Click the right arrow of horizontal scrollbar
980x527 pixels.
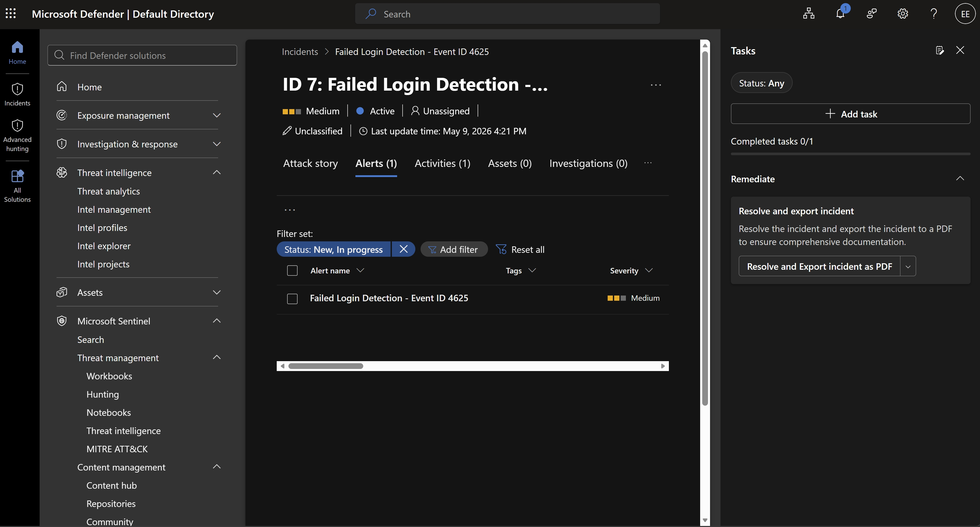663,366
